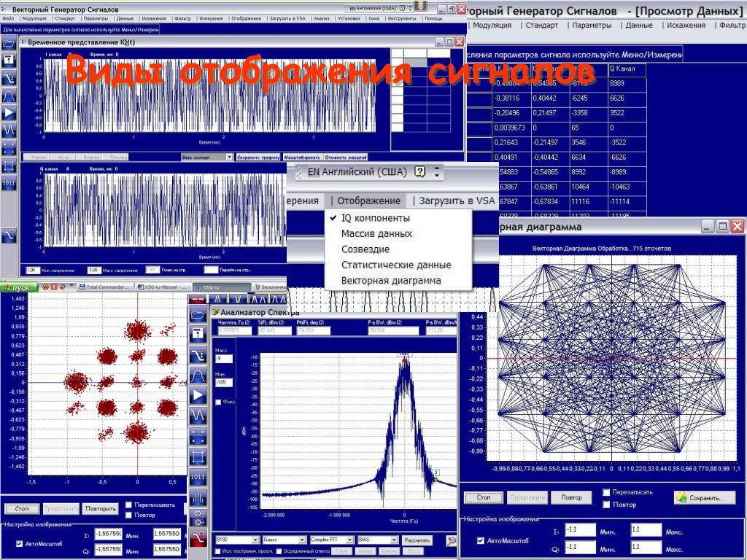
Task: Toggle АвтоМасштаб checkbox in constellation panel
Action: [20, 543]
